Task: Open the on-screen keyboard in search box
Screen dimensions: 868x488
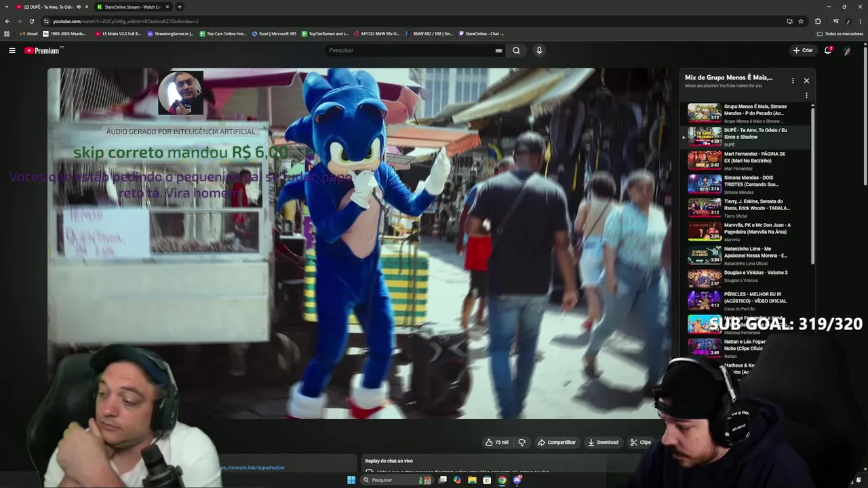Action: click(x=499, y=50)
